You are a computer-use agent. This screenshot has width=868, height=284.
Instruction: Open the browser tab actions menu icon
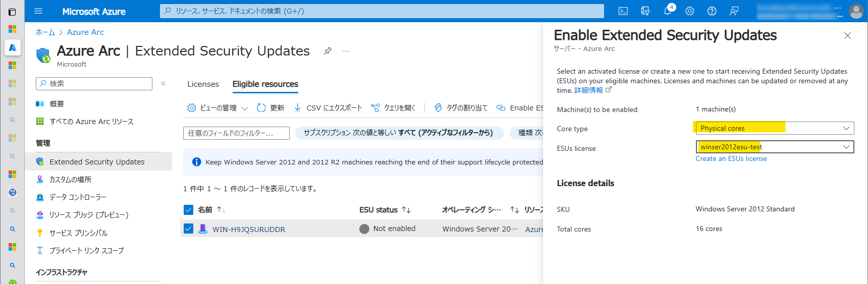click(x=12, y=12)
